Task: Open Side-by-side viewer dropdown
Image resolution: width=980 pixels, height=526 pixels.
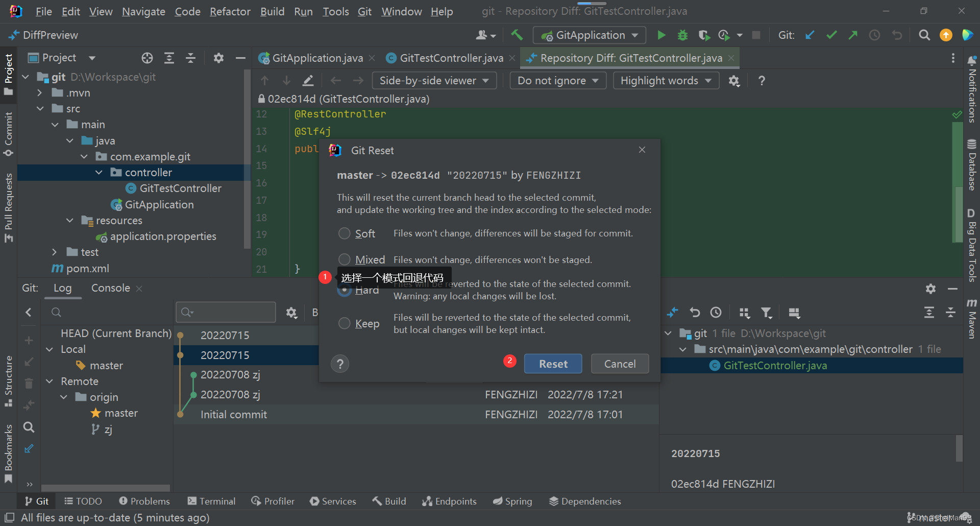Action: click(434, 81)
